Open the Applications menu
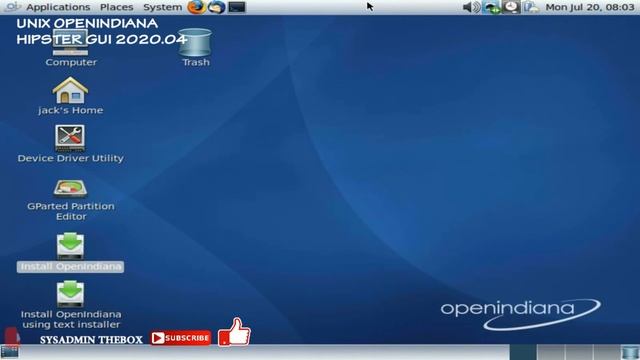The width and height of the screenshot is (640, 360). pyautogui.click(x=58, y=7)
